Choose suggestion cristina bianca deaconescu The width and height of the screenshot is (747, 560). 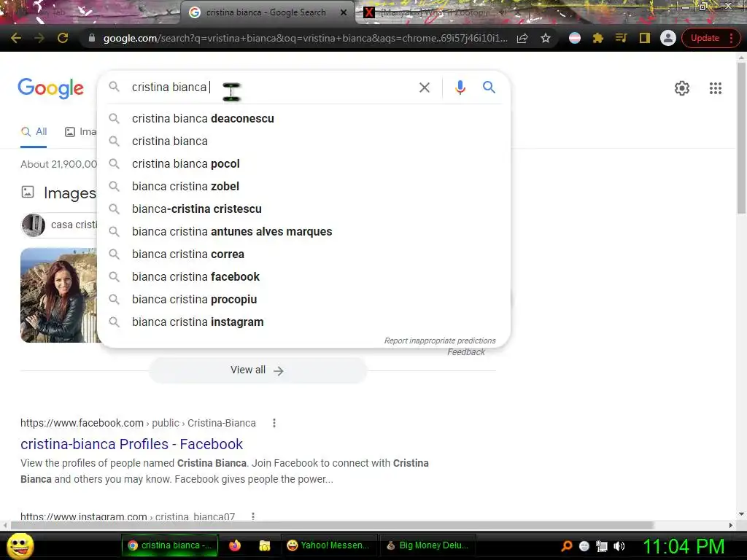[303, 119]
